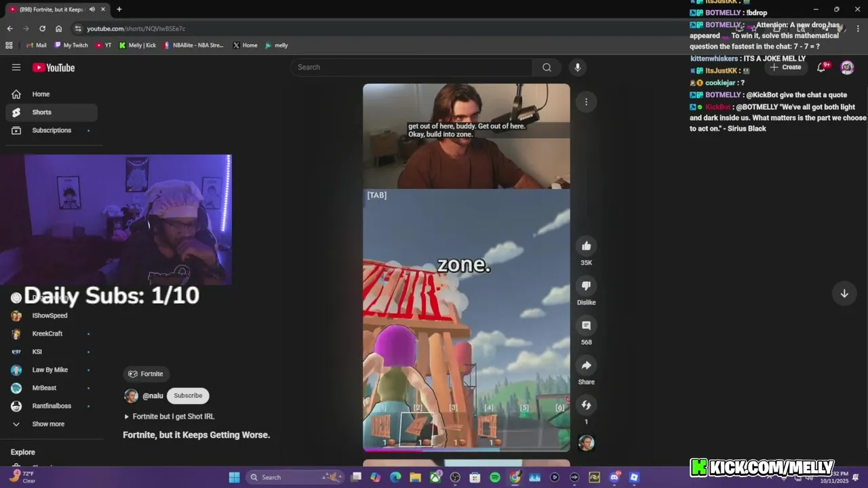
Task: Open the account avatar menu
Action: point(847,67)
